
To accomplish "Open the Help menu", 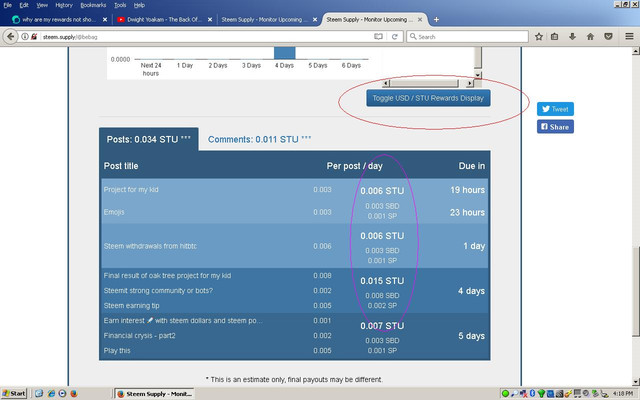I will (x=139, y=5).
